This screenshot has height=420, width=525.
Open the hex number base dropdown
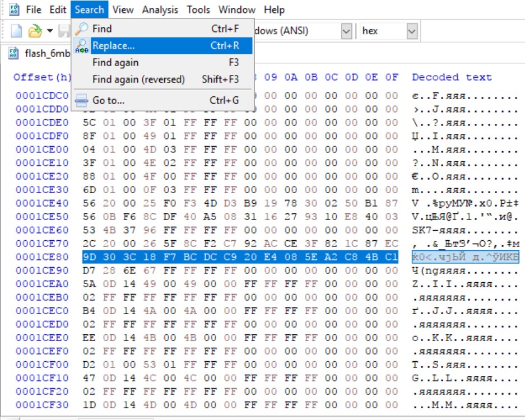412,31
